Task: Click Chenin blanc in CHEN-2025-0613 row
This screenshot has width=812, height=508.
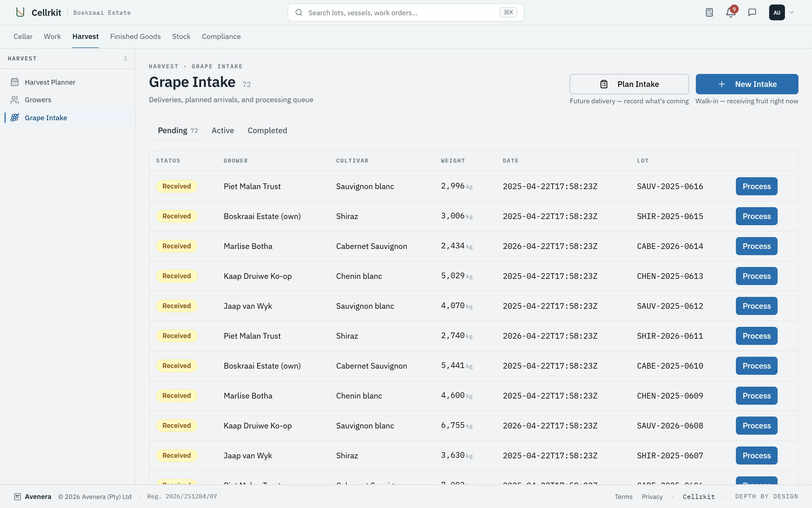Action: (359, 276)
